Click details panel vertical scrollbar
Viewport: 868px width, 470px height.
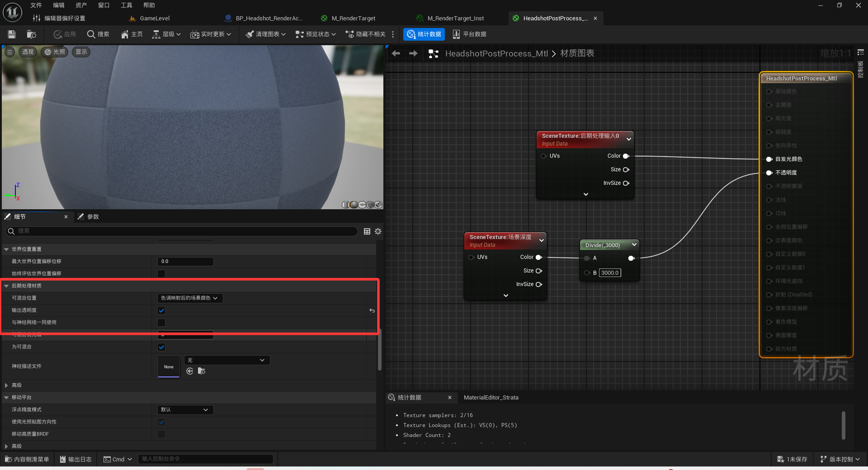pyautogui.click(x=379, y=350)
